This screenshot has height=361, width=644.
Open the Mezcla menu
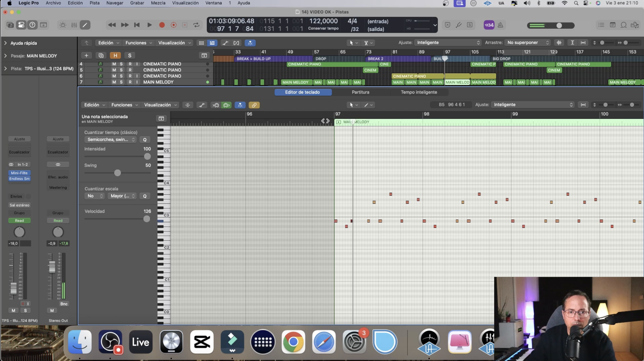[158, 3]
